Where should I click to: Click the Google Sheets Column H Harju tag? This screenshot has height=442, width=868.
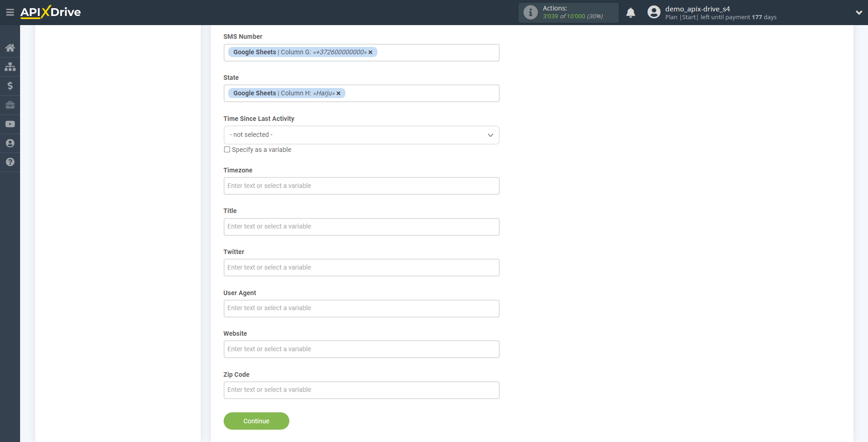coord(287,94)
